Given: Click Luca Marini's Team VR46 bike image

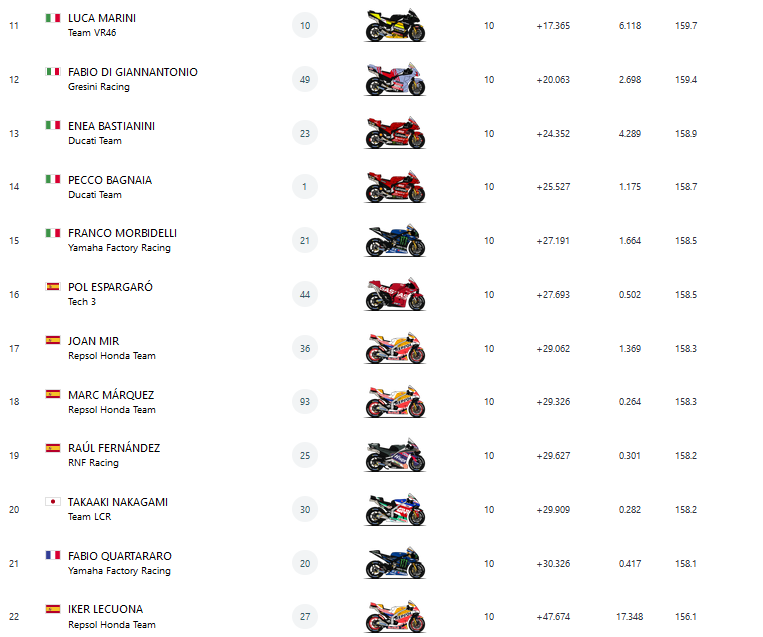Looking at the screenshot, I should pyautogui.click(x=395, y=25).
